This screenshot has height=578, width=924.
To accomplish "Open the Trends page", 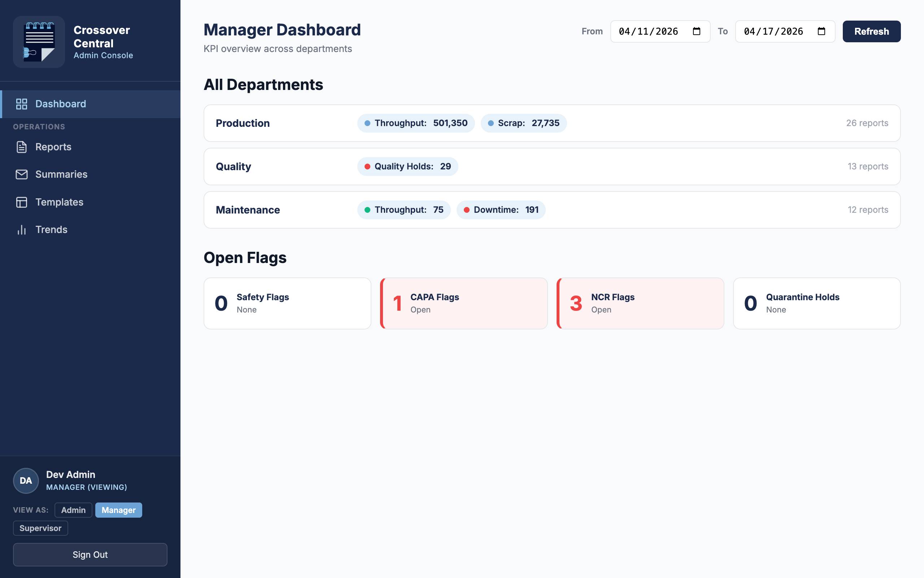I will click(90, 229).
